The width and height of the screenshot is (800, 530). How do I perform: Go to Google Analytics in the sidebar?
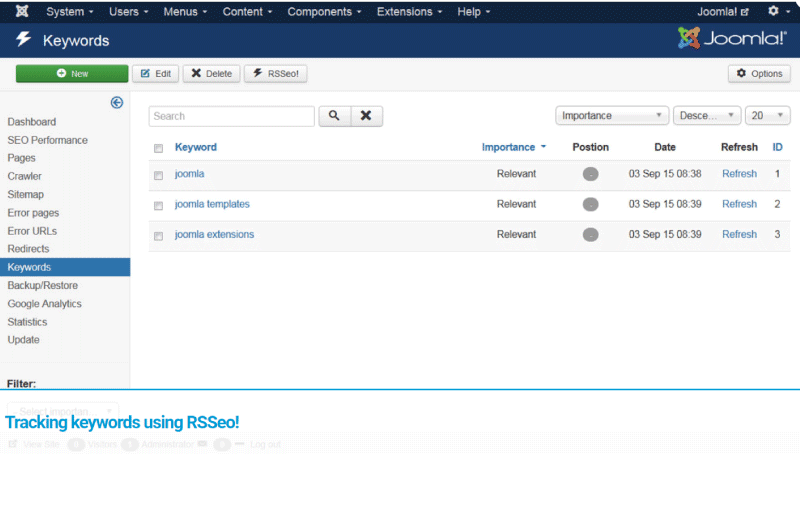pyautogui.click(x=44, y=304)
